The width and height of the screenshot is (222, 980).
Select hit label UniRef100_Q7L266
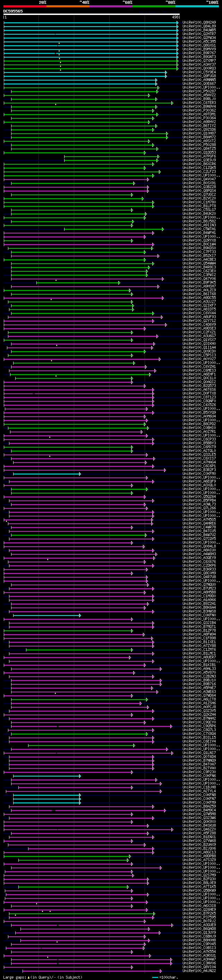tap(199, 508)
